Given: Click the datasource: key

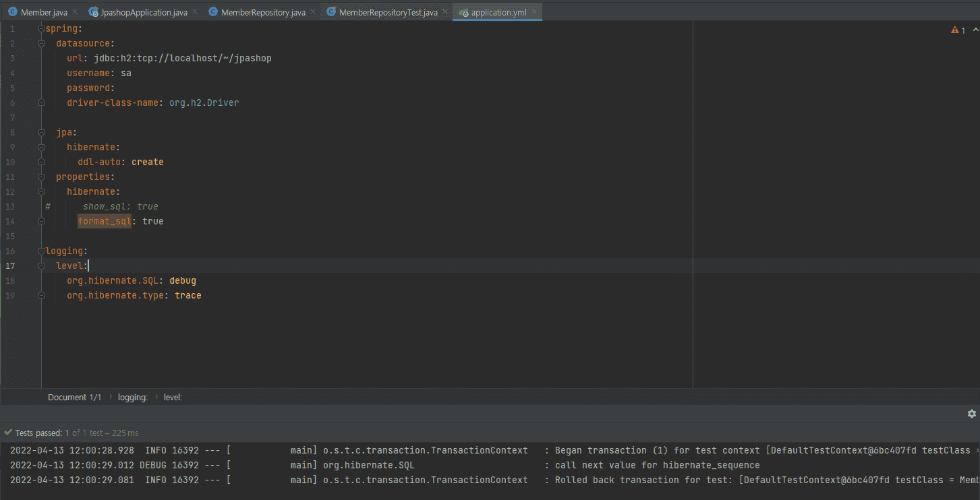Looking at the screenshot, I should point(86,43).
